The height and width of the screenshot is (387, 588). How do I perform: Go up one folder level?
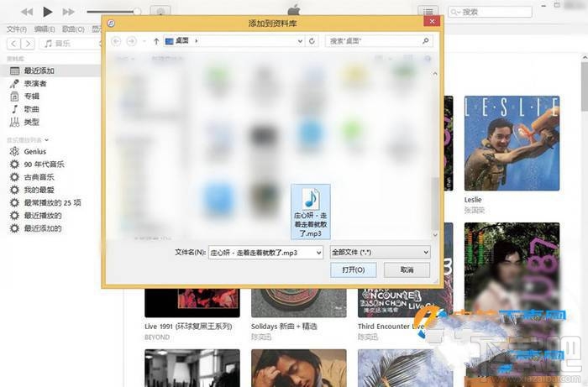coord(156,41)
